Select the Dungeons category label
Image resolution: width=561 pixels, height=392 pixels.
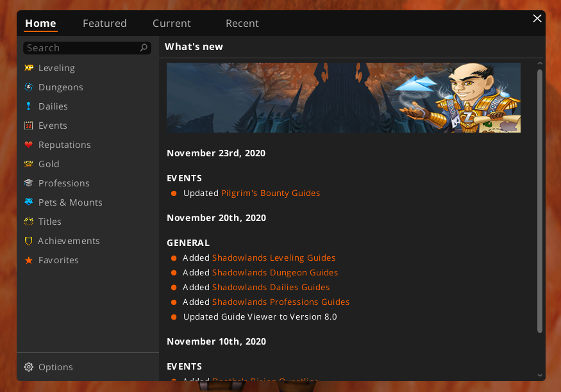coord(61,87)
